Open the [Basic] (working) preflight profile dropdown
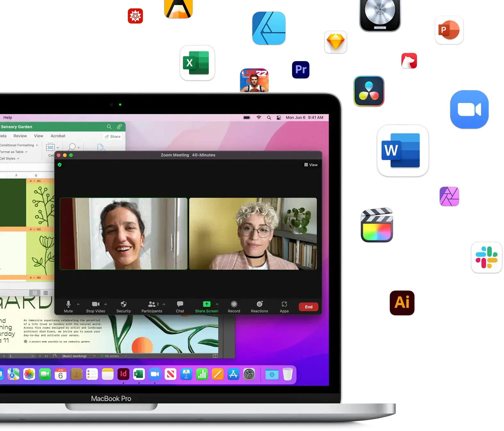This screenshot has height=431, width=504. pyautogui.click(x=79, y=356)
